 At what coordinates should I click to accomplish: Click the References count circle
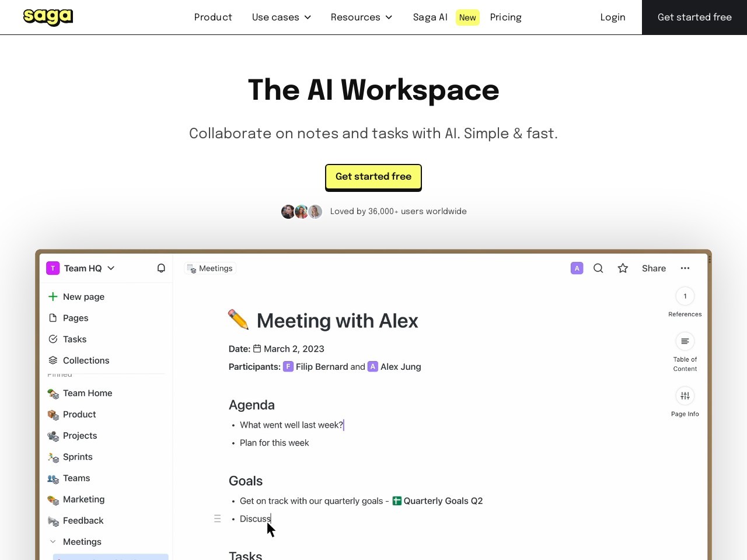pos(685,296)
